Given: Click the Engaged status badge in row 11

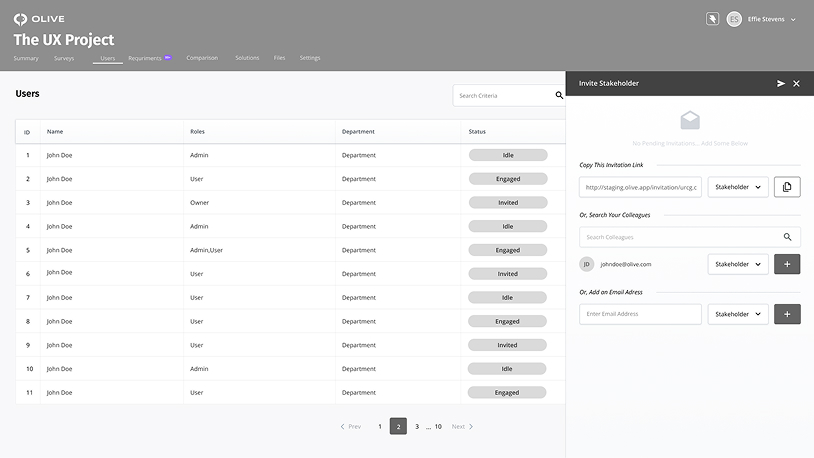Looking at the screenshot, I should 507,393.
